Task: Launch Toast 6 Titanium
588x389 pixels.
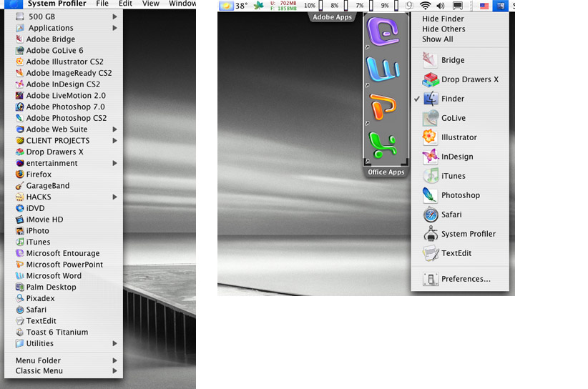Action: (64, 332)
